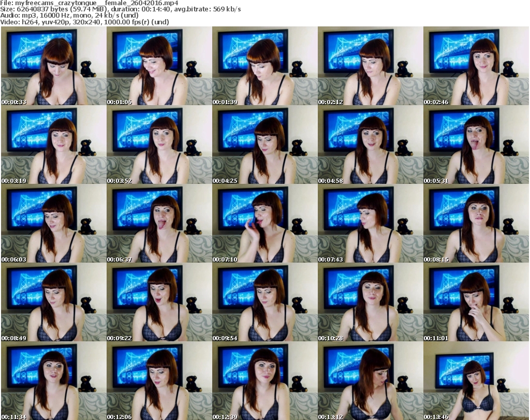
Task: Select the thumbnail timestamped 00:01:06
Action: (159, 66)
